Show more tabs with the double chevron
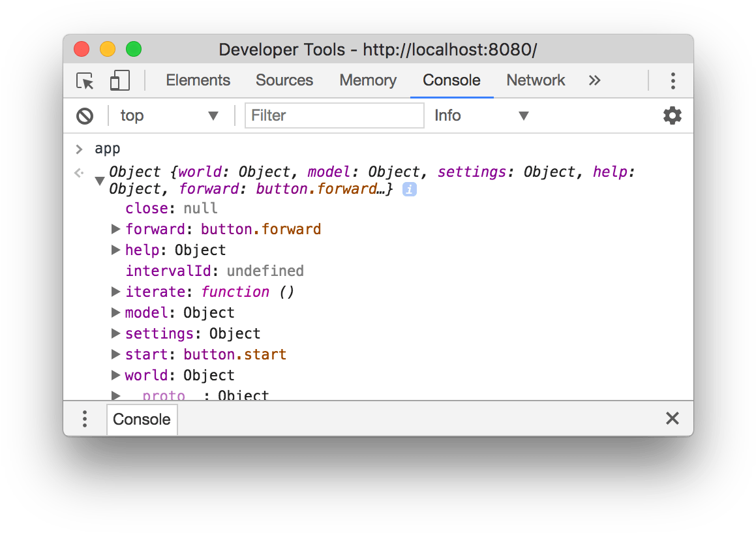The image size is (756, 533). pyautogui.click(x=594, y=81)
